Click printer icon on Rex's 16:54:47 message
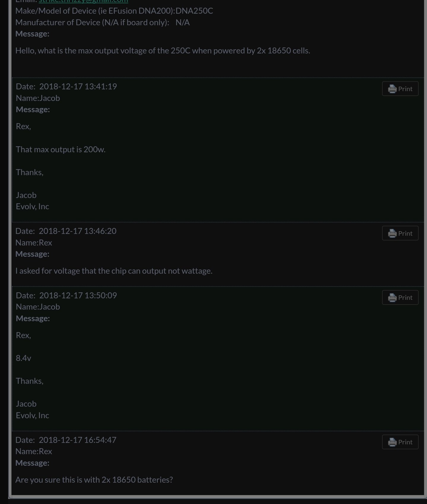 pos(392,442)
